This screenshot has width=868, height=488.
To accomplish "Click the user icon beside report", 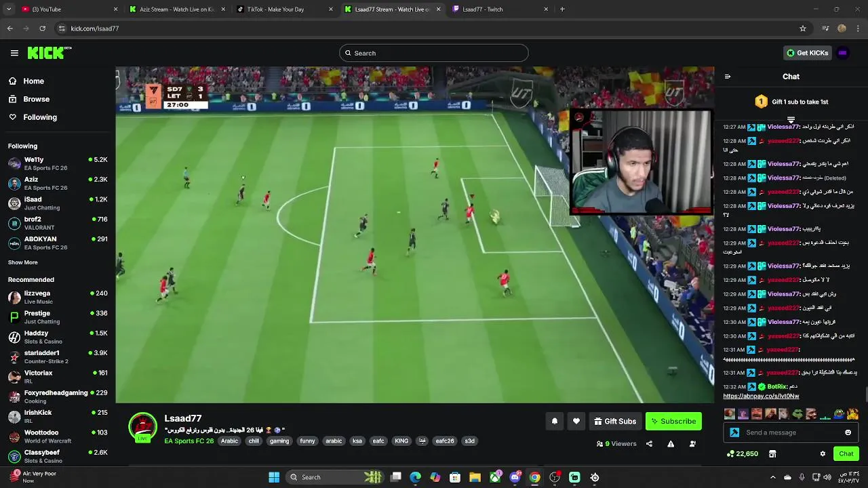I will [x=692, y=444].
